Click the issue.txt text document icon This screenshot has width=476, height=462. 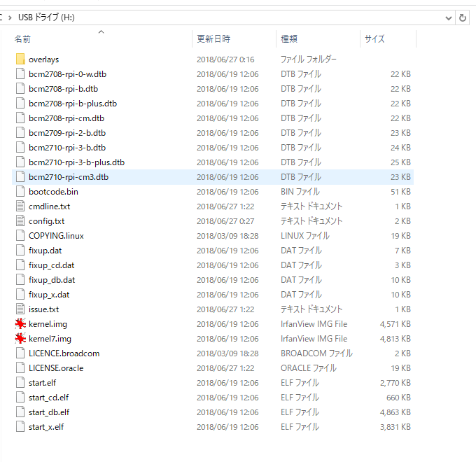pyautogui.click(x=20, y=309)
